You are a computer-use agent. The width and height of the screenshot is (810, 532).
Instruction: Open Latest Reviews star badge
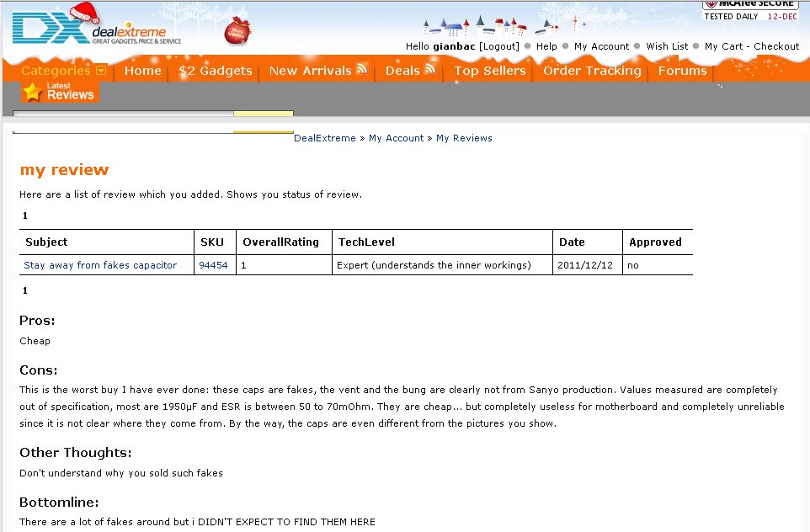(60, 92)
